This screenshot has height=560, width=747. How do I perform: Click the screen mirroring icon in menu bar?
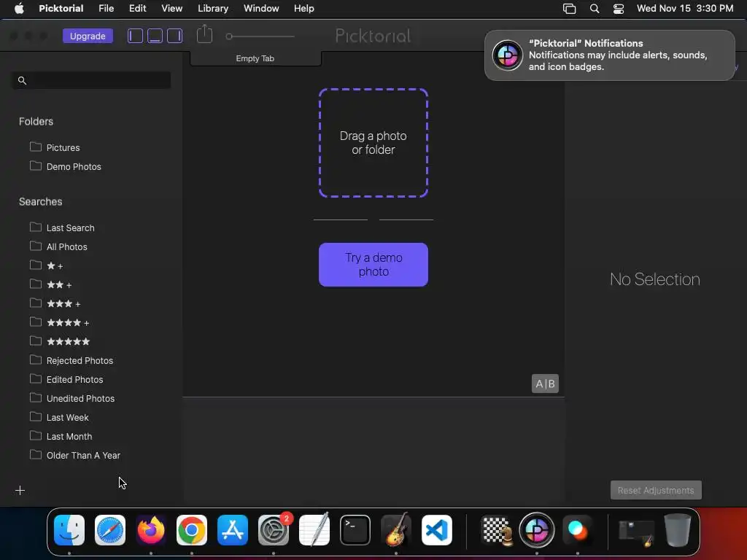(x=569, y=9)
